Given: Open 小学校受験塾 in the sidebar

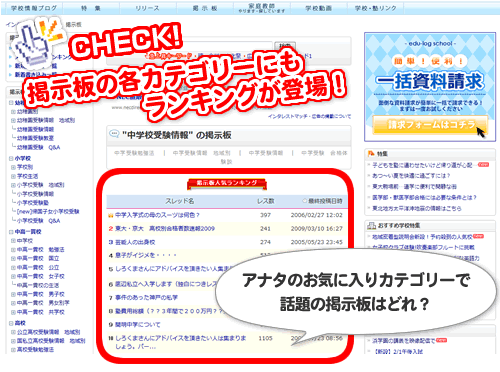Looking at the screenshot, I should pyautogui.click(x=33, y=203).
